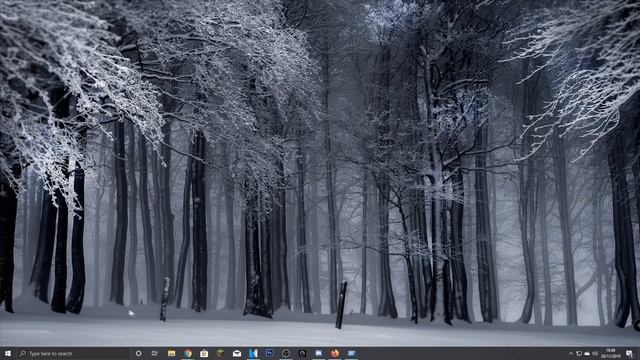Open the Mail app from taskbar
Viewport: 640px width, 360px height.
click(x=237, y=353)
